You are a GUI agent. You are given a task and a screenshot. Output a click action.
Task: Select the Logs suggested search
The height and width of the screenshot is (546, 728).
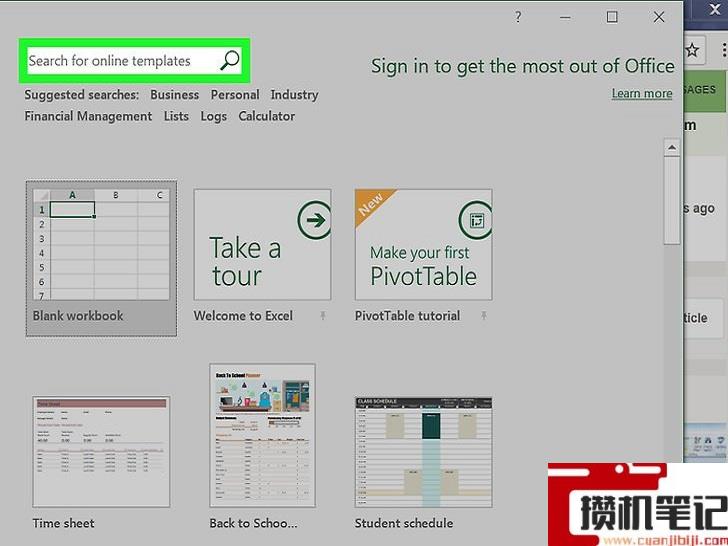point(214,117)
